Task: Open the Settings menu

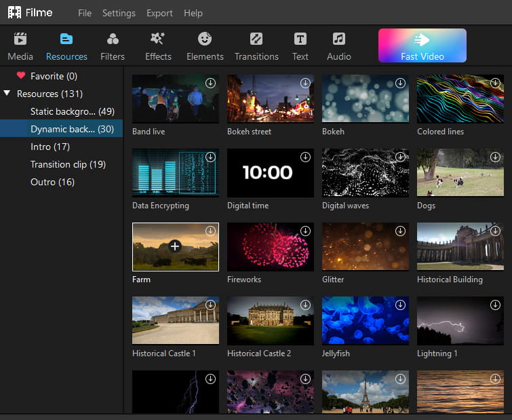Action: 119,13
